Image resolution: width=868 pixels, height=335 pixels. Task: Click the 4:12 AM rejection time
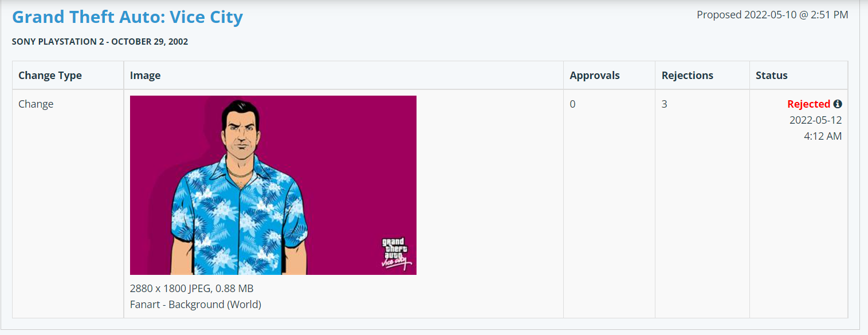point(823,136)
